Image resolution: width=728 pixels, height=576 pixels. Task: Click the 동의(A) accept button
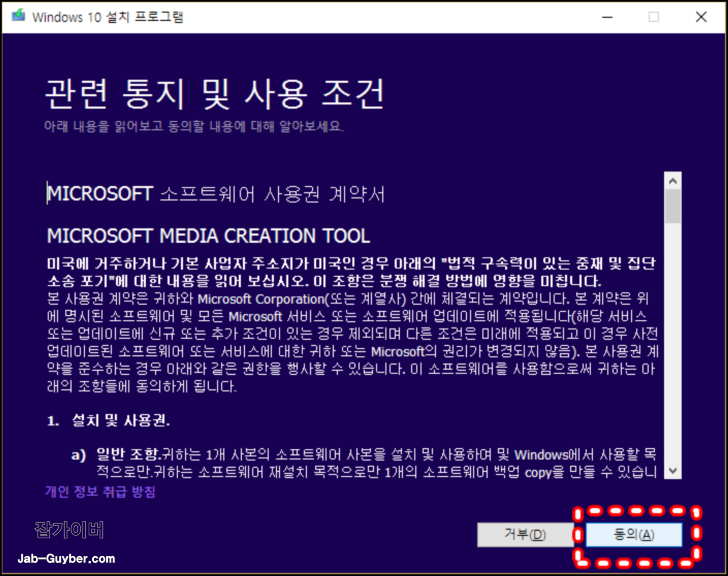[634, 534]
